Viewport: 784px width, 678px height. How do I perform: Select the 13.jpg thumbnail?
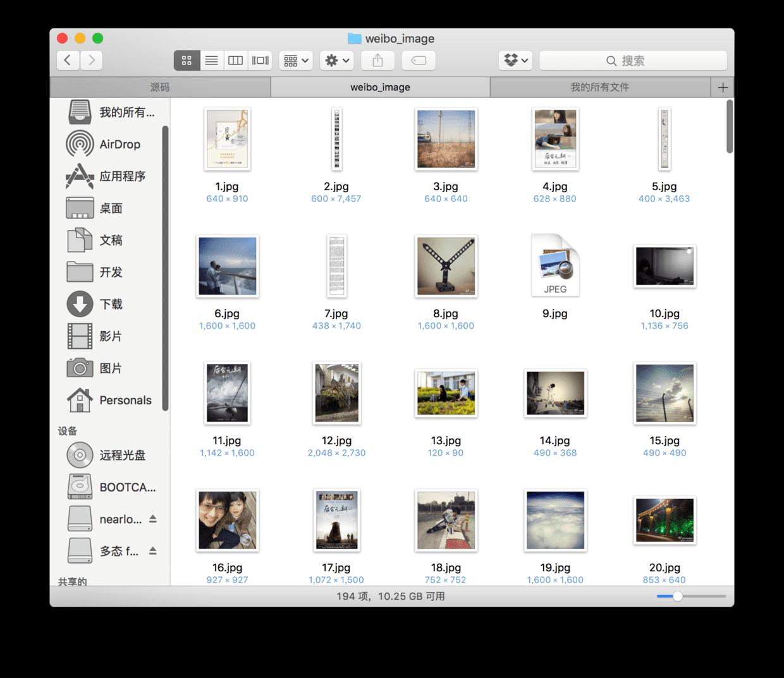pyautogui.click(x=446, y=393)
